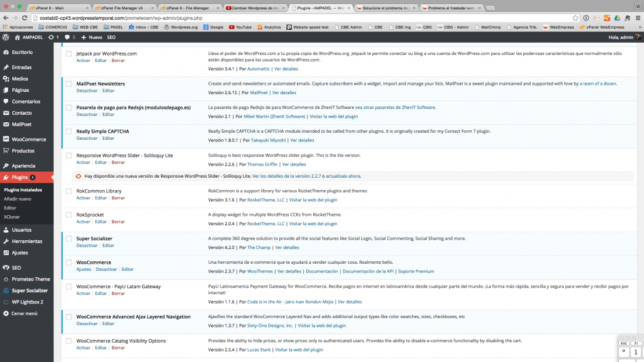Viewport: 644px width, 362px height.
Task: Tick the WooCommerce plugin checkbox
Action: (68, 262)
